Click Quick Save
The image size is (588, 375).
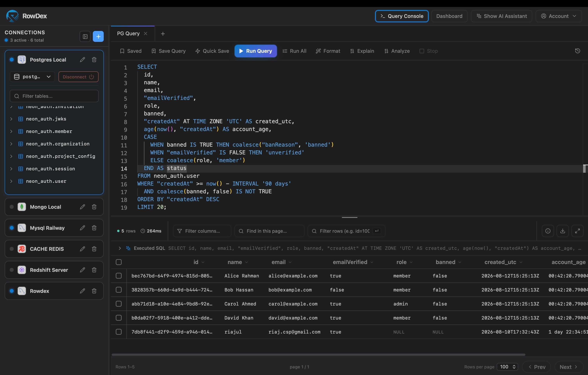212,51
